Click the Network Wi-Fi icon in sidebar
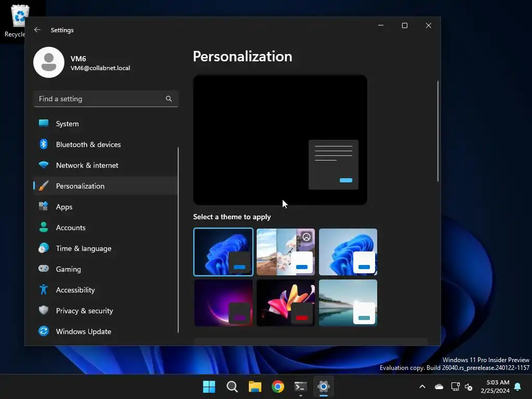This screenshot has width=532, height=399. pyautogui.click(x=44, y=165)
